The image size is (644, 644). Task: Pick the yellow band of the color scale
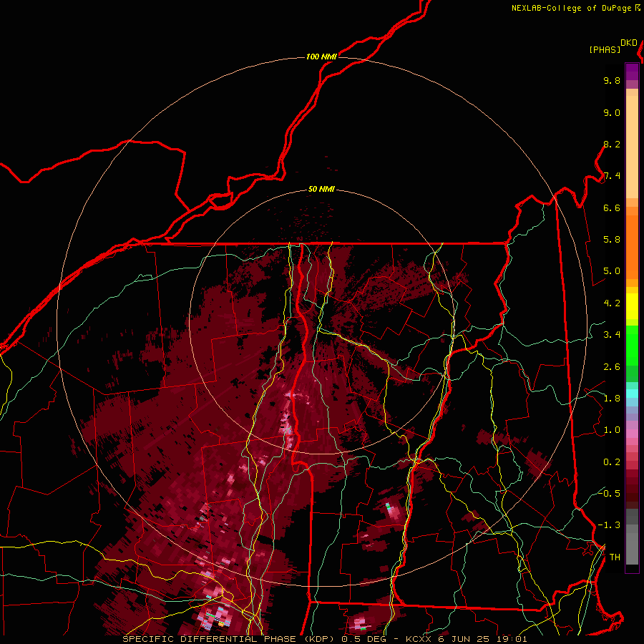pos(632,306)
